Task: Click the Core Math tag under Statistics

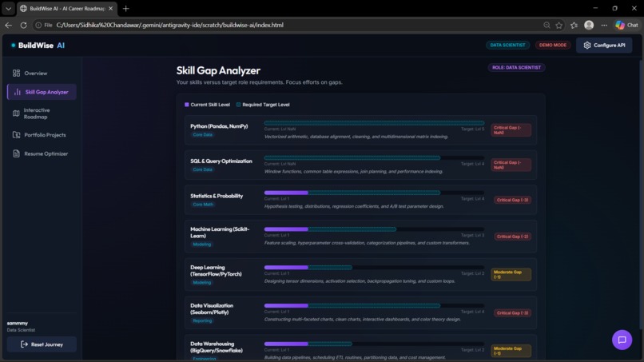Action: (x=203, y=205)
